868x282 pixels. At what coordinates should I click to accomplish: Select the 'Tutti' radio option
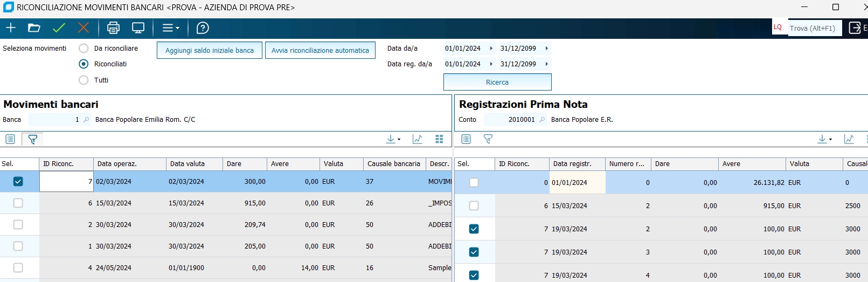pos(84,80)
